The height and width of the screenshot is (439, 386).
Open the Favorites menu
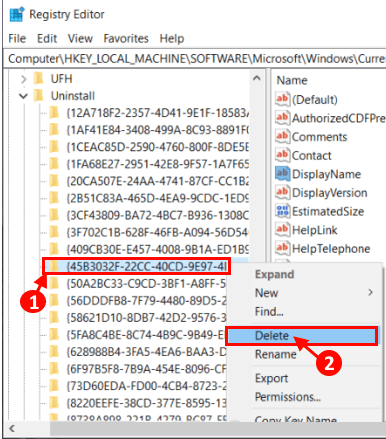pyautogui.click(x=126, y=39)
